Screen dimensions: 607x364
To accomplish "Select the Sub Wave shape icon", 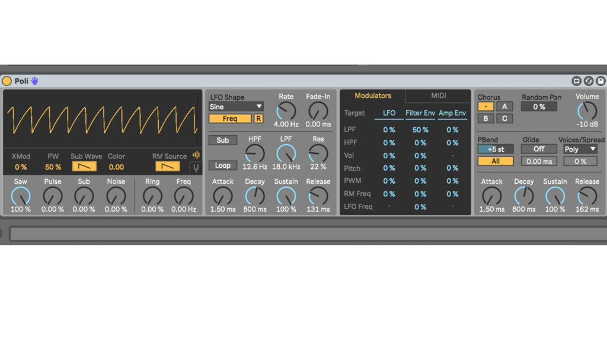I will pyautogui.click(x=84, y=167).
